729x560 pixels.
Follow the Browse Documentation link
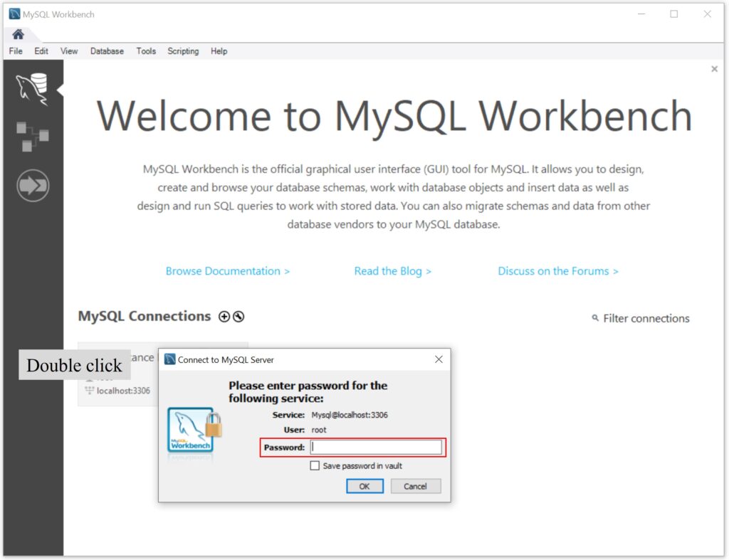228,271
